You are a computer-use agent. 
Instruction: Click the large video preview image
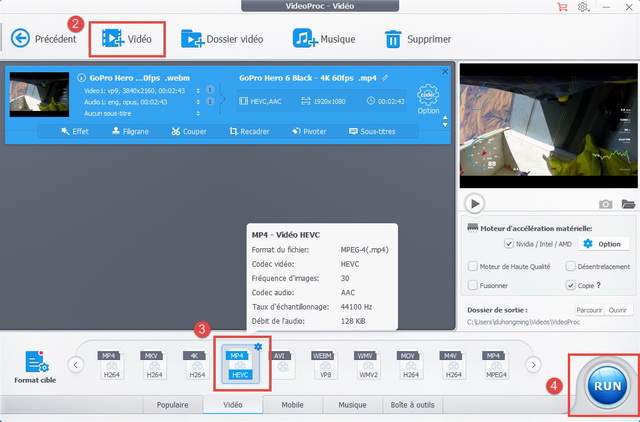point(549,126)
